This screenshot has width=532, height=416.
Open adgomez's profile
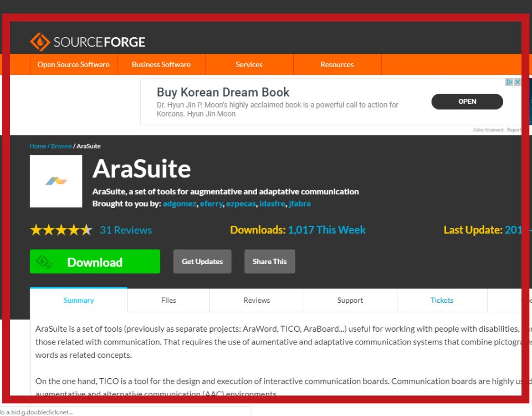point(180,204)
